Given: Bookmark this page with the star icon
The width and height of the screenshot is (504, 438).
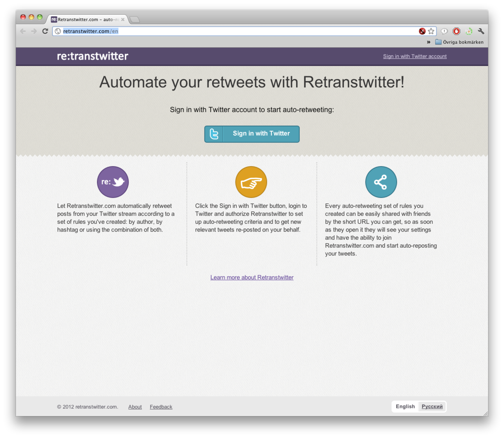Looking at the screenshot, I should (431, 31).
